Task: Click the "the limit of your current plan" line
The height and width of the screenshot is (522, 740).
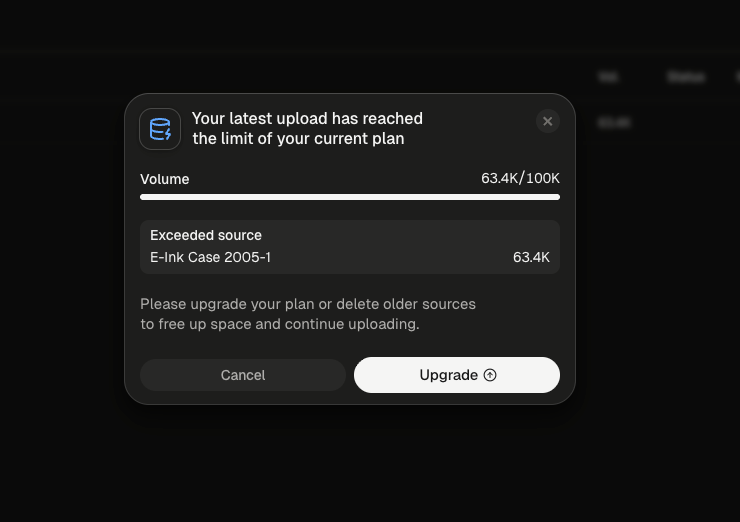Action: click(298, 139)
